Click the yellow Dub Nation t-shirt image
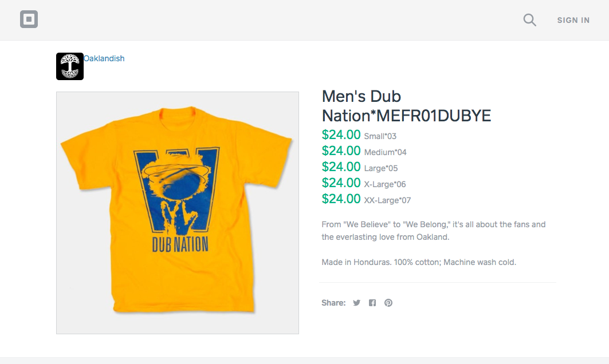Viewport: 609px width, 364px height. coord(178,212)
